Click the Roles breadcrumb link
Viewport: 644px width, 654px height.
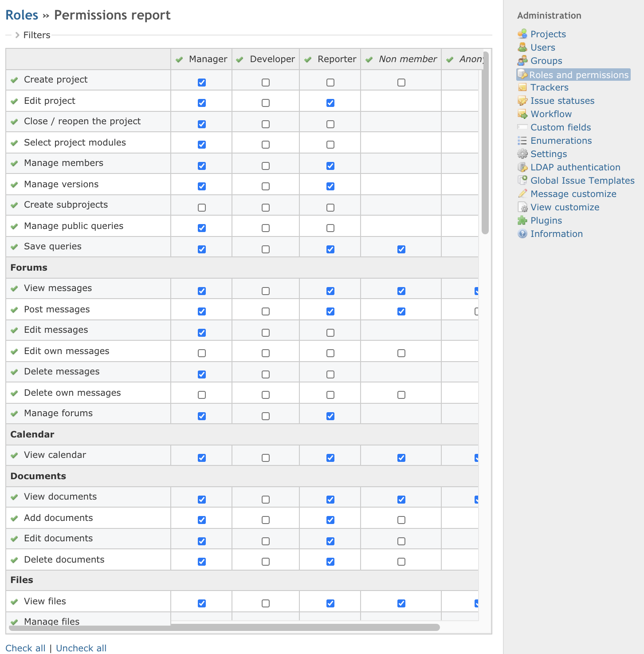pyautogui.click(x=22, y=15)
